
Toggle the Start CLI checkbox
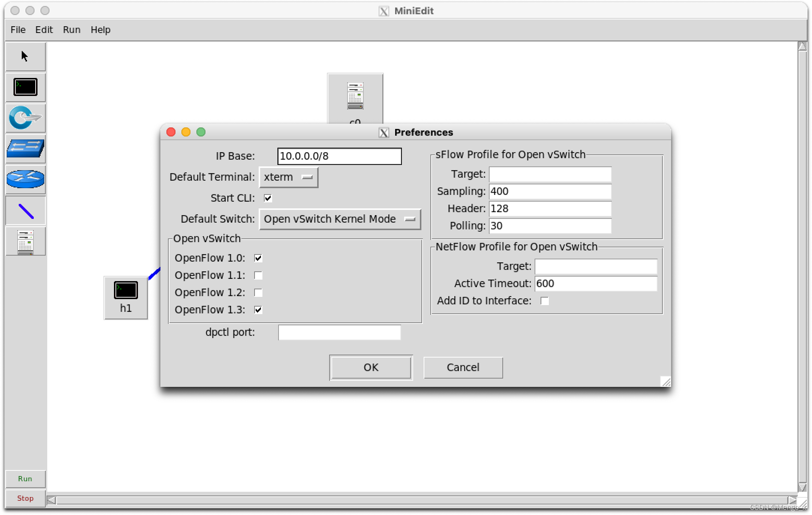click(x=268, y=198)
